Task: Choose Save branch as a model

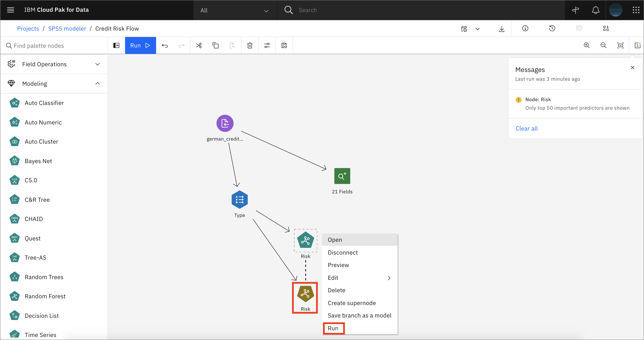Action: (x=359, y=315)
